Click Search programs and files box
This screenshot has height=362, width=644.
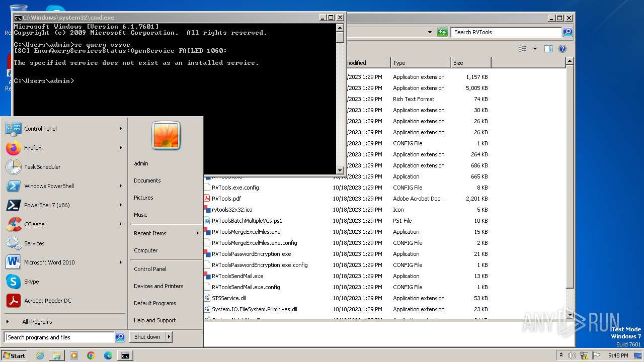(x=59, y=337)
